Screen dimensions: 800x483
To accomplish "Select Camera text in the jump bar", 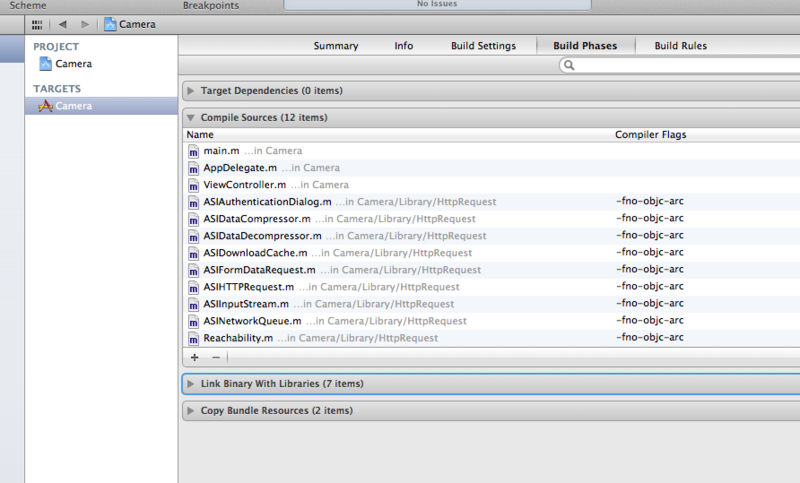I will click(137, 24).
